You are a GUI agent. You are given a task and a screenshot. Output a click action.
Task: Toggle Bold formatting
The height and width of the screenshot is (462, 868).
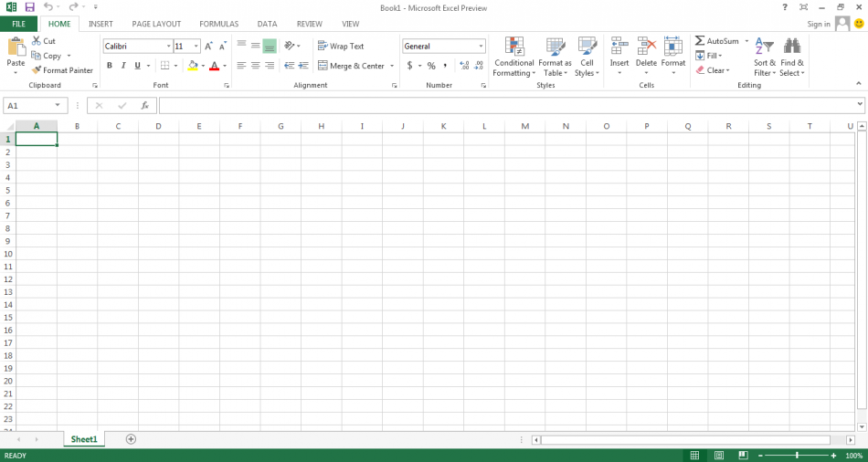pos(110,66)
